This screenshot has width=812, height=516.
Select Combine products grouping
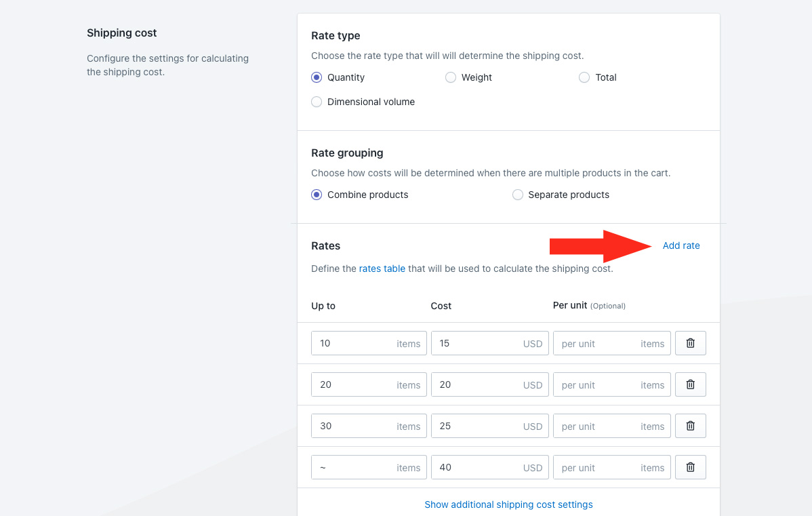click(x=317, y=195)
